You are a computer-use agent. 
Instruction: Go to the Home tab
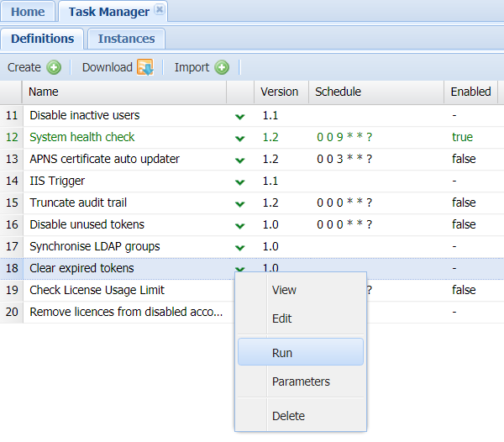[28, 12]
